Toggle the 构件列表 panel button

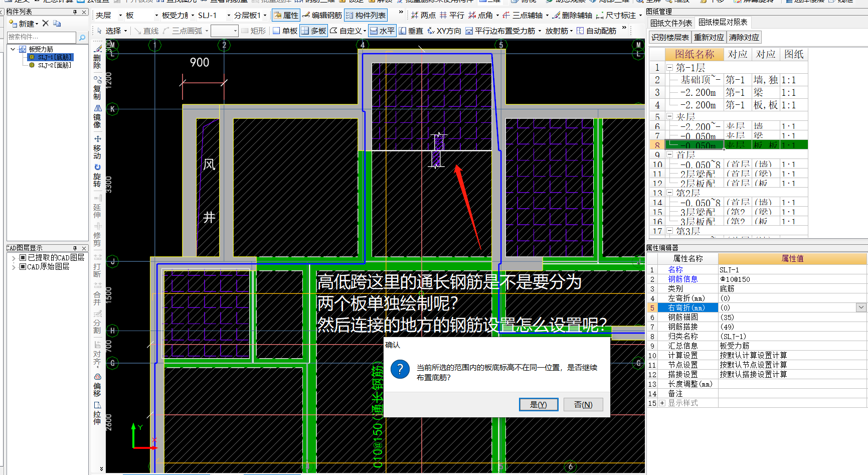pos(366,16)
